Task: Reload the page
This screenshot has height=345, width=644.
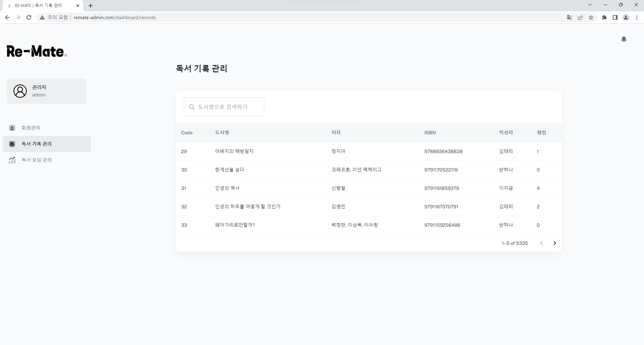Action: coord(29,17)
